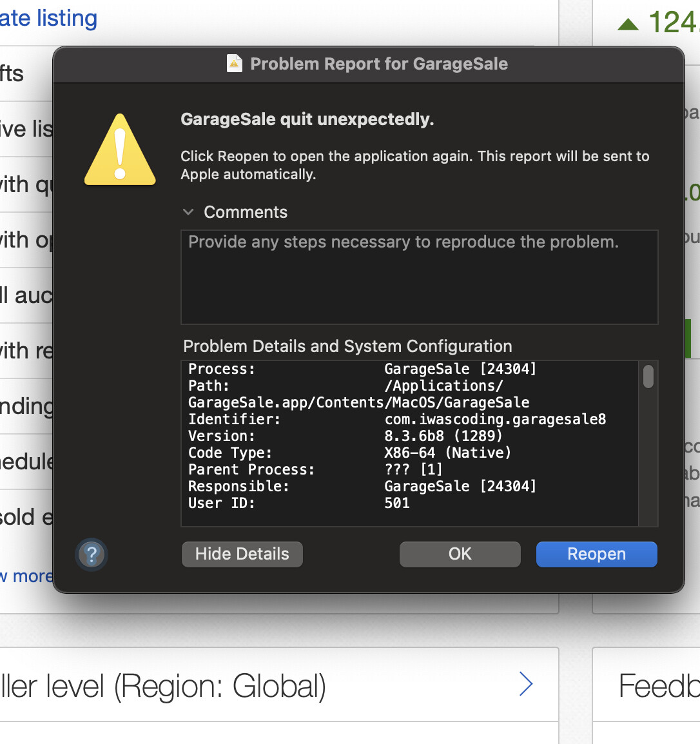
Task: Open the seller level chevron arrow in the background page
Action: click(x=526, y=684)
